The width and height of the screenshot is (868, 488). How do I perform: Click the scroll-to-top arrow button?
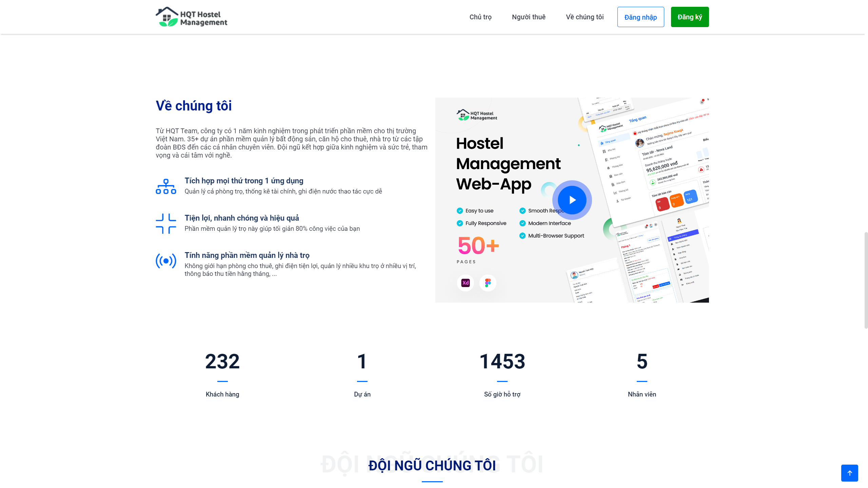[x=849, y=473]
